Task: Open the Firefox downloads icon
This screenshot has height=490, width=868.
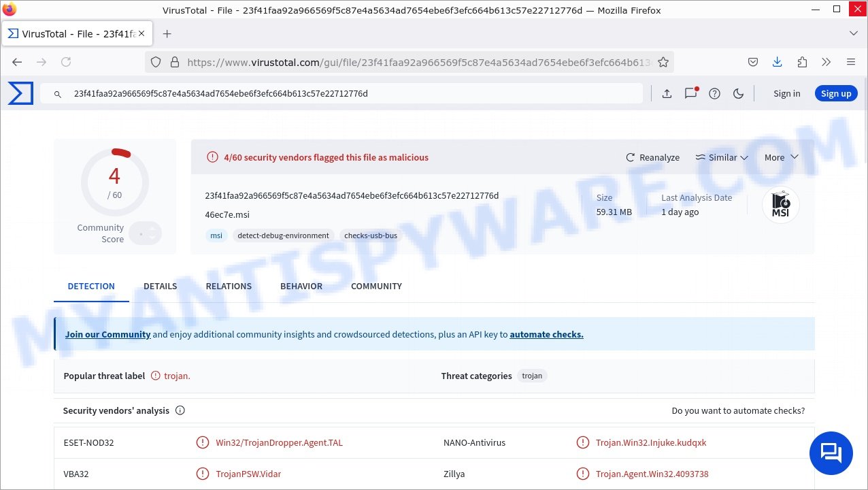Action: coord(778,62)
